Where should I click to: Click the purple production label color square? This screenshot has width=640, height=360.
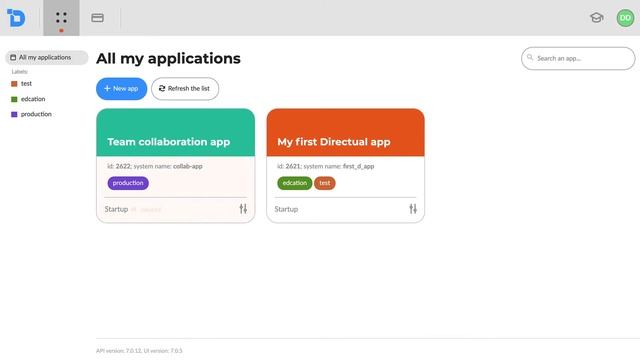click(14, 114)
